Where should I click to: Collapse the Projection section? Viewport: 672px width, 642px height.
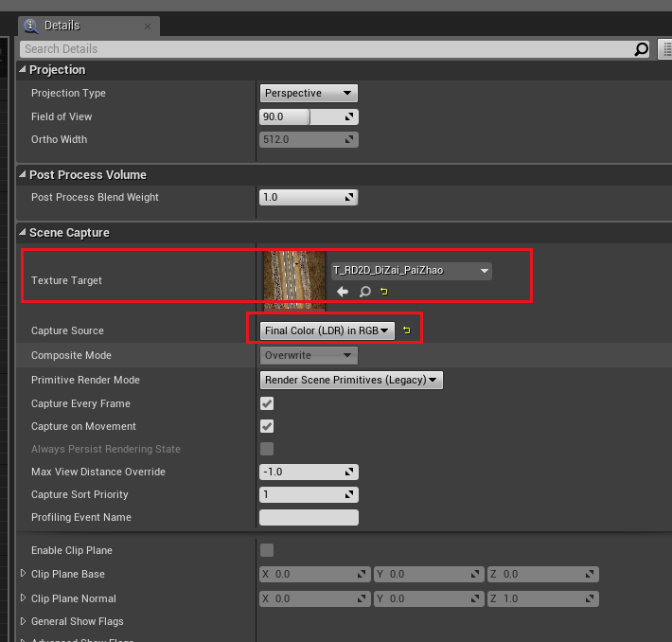pyautogui.click(x=23, y=69)
